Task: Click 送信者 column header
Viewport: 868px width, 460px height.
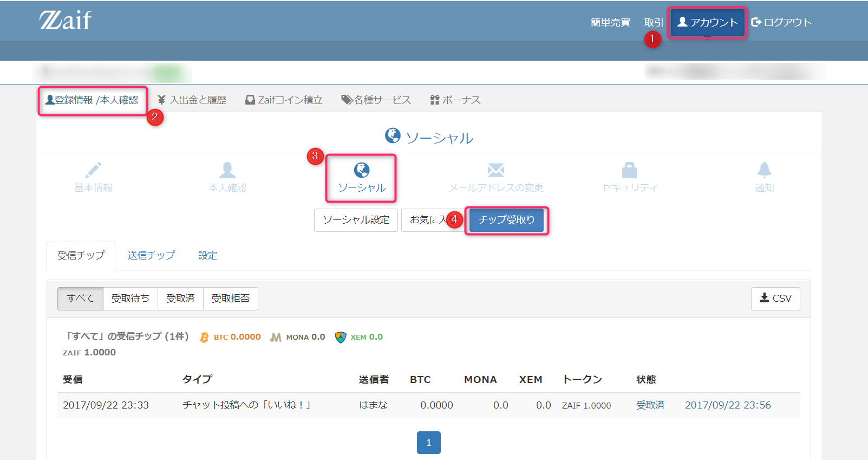Action: (374, 380)
